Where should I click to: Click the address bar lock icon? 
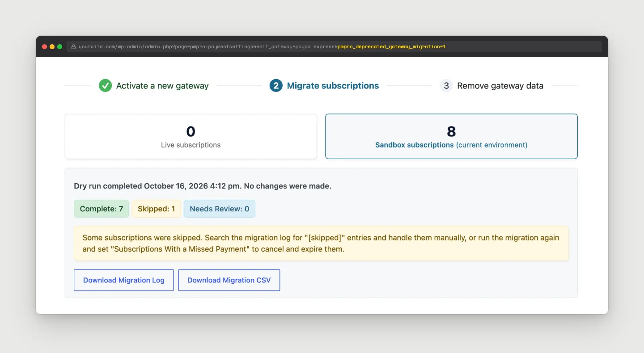74,46
